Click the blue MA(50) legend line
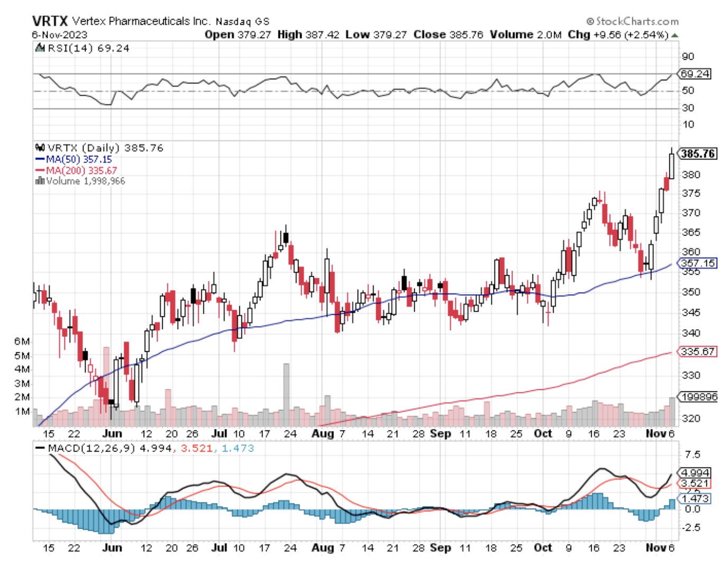The width and height of the screenshot is (728, 581). pos(40,160)
